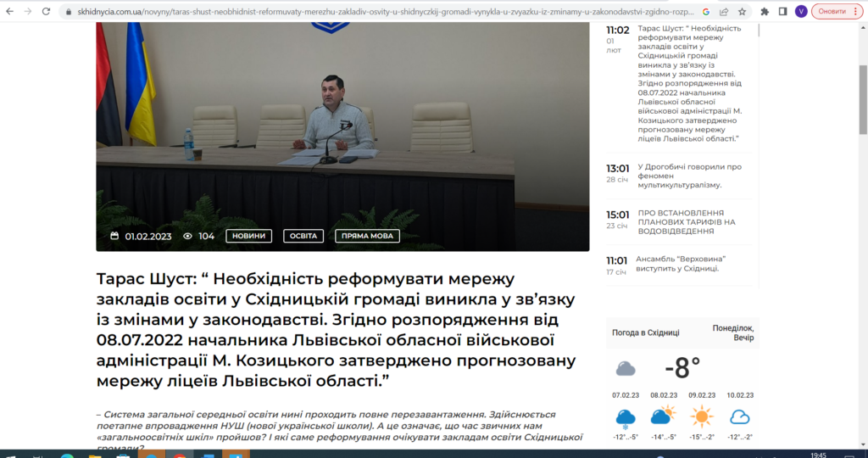Click the main page vertical scrollbar thumb

tap(863, 100)
